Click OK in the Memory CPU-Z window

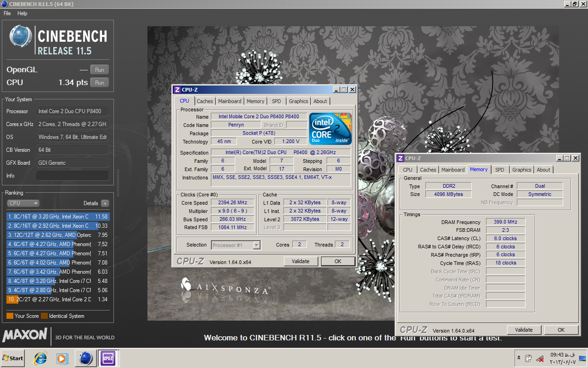(561, 330)
